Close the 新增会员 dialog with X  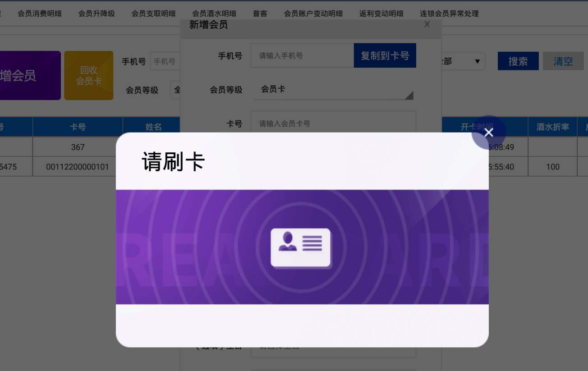click(427, 24)
